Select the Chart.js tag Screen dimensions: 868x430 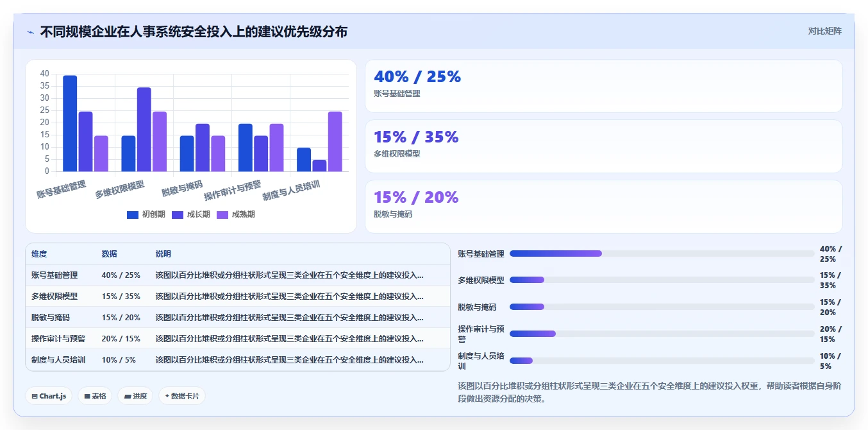tap(49, 396)
